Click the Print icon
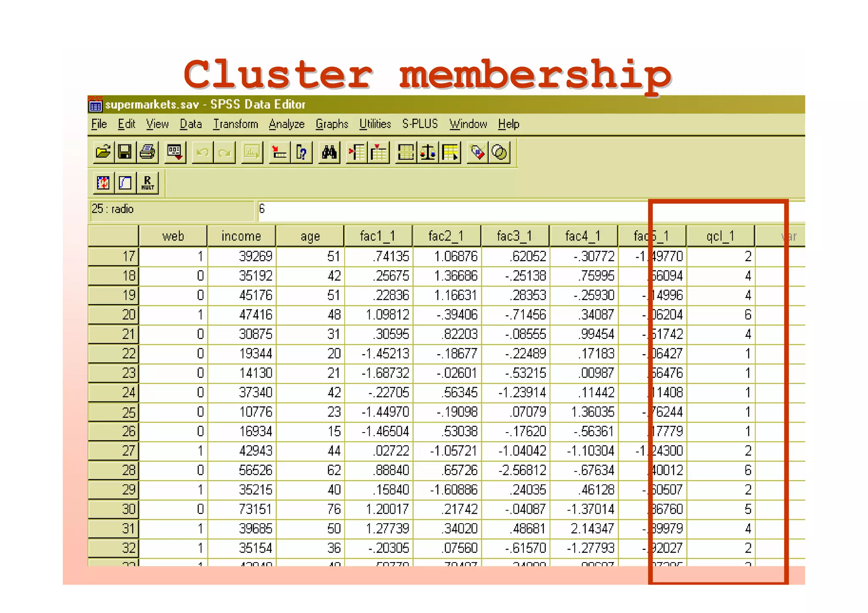Viewport: 868px width, 613px height. [147, 152]
